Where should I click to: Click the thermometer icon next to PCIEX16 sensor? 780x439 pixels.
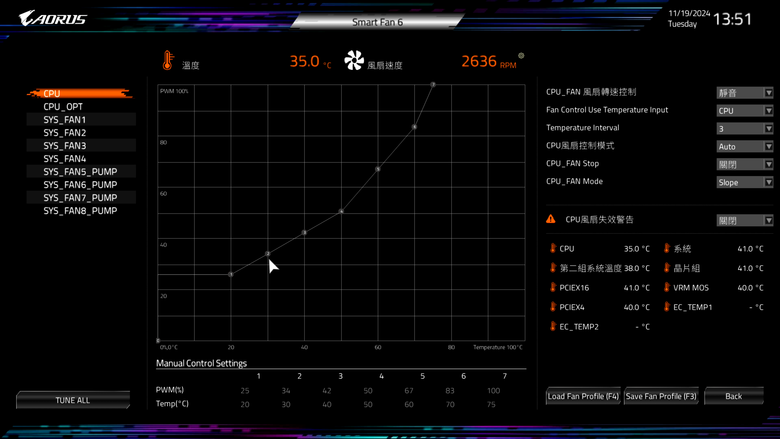pyautogui.click(x=553, y=287)
